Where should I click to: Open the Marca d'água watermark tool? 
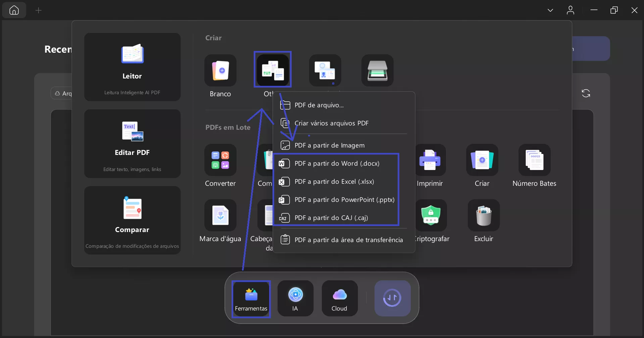pos(220,215)
